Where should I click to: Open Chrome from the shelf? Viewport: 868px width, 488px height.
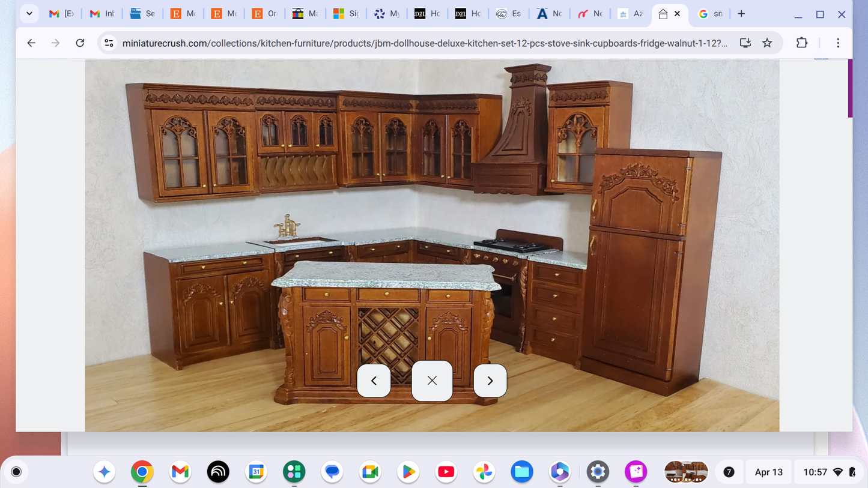point(142,472)
